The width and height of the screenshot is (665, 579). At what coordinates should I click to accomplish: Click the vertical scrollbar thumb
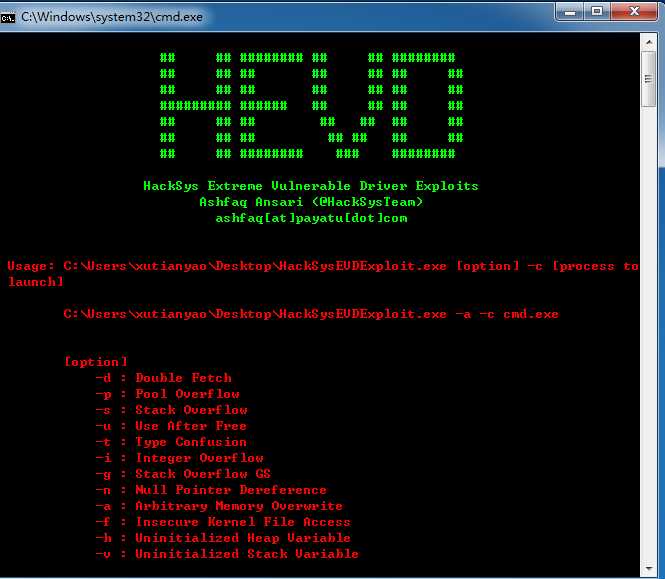tap(649, 79)
